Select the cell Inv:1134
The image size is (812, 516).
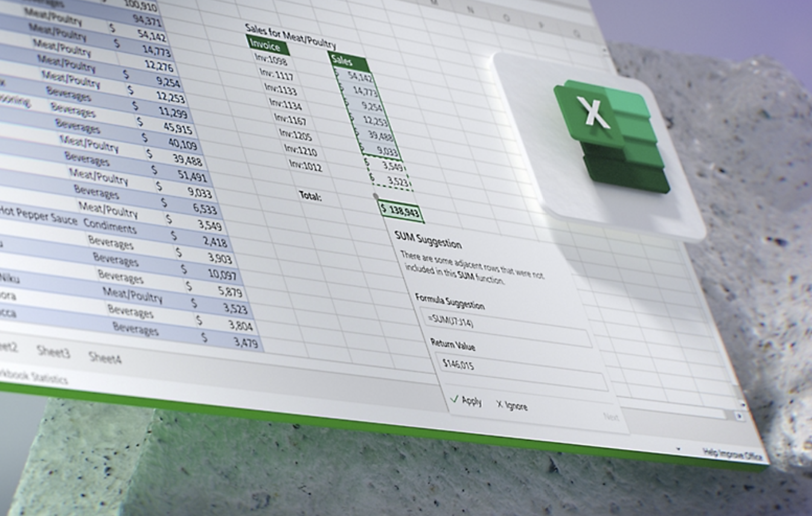(285, 103)
